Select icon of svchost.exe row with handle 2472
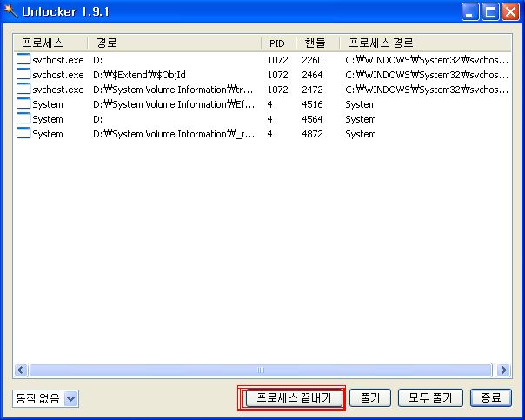 23,89
